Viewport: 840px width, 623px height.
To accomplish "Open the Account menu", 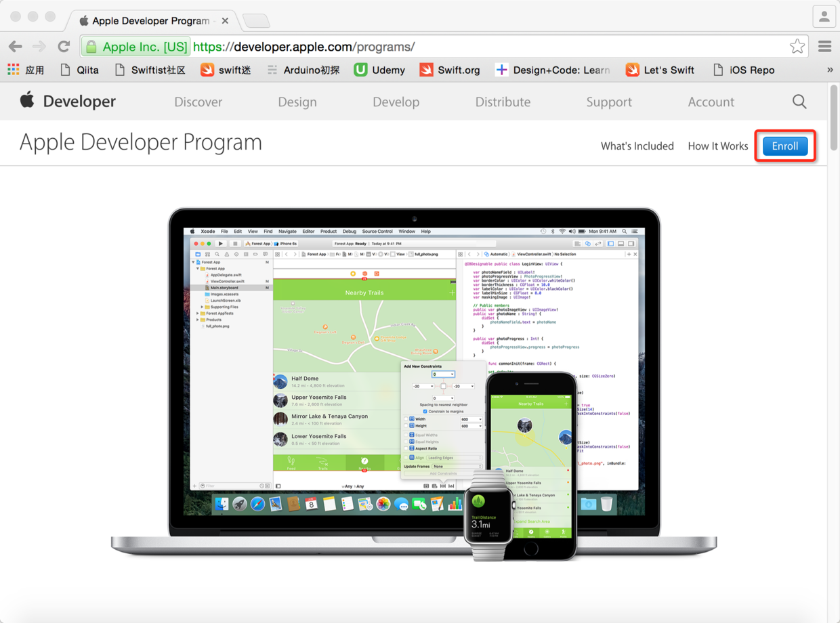I will (x=711, y=102).
